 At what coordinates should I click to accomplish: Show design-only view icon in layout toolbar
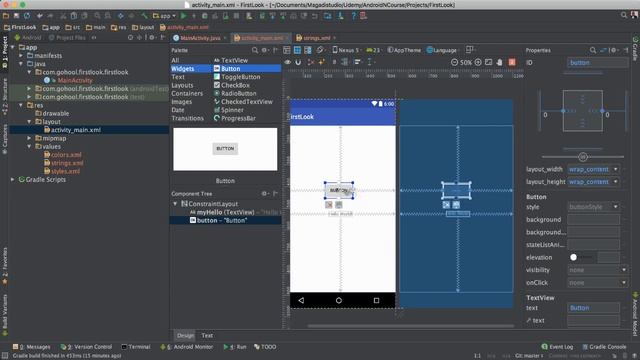point(287,50)
